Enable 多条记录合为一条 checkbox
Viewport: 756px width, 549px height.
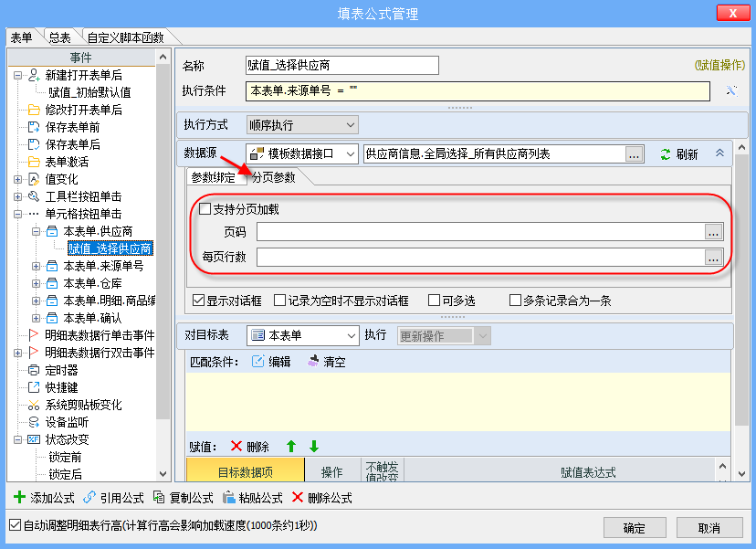(515, 301)
